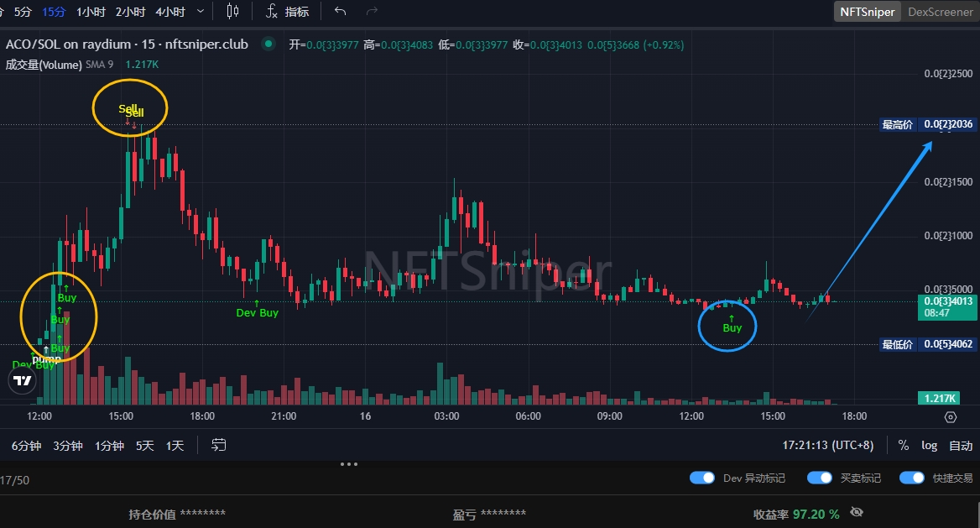Screen dimensions: 980x528
Task: Toggle log scale mode
Action: (930, 445)
